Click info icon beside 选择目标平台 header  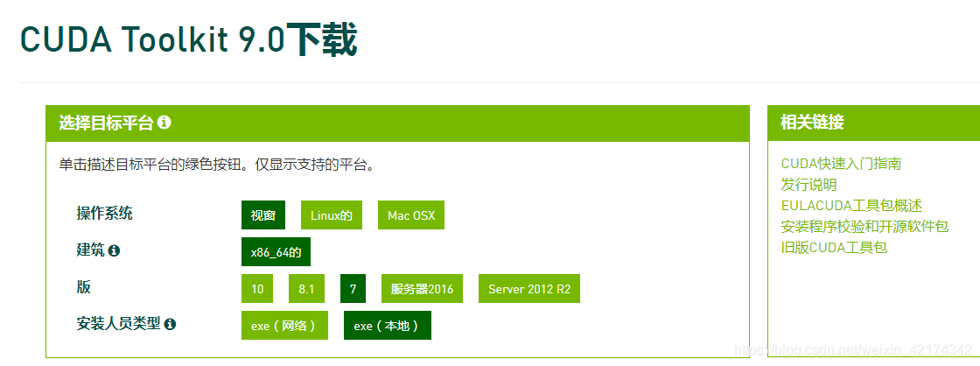(164, 123)
